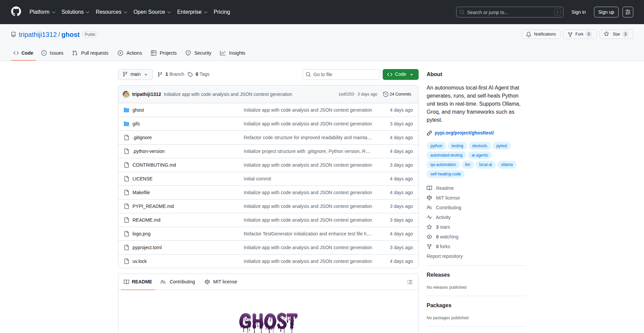The height and width of the screenshot is (333, 644).
Task: Click the GitHub logo icon
Action: pos(16,12)
